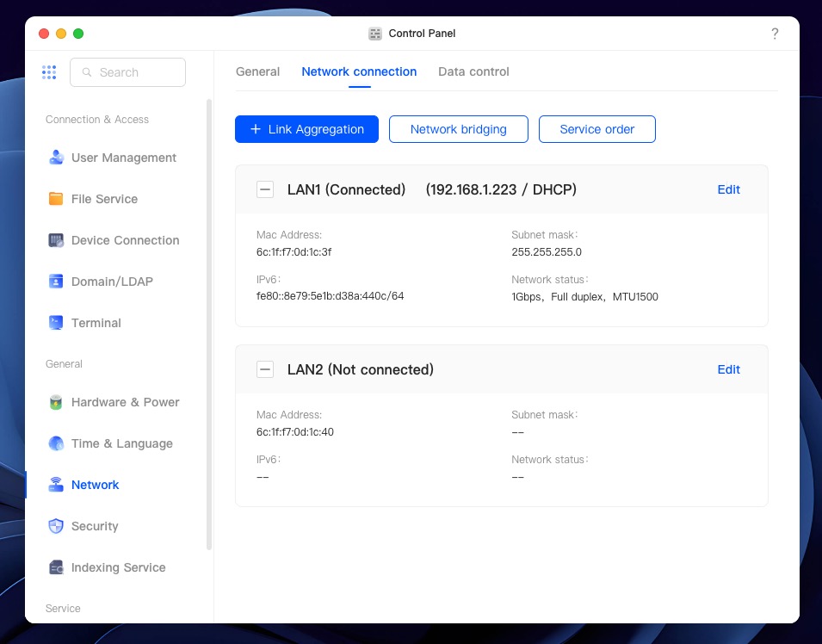Open the Domain/LDAP icon

click(x=56, y=282)
